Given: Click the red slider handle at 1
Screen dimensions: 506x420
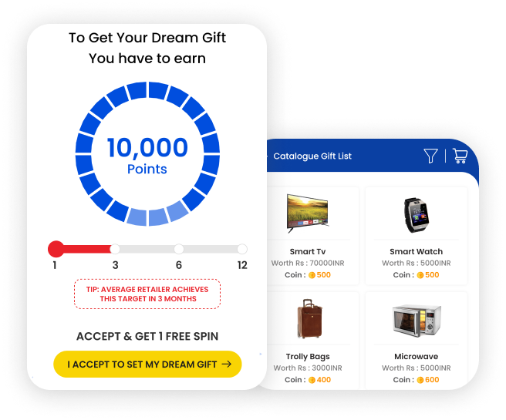Looking at the screenshot, I should pyautogui.click(x=56, y=249).
